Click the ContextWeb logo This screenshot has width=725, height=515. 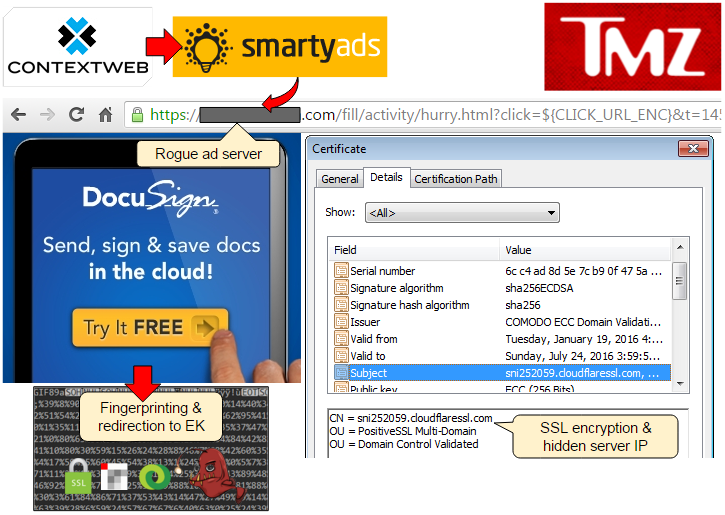click(78, 47)
